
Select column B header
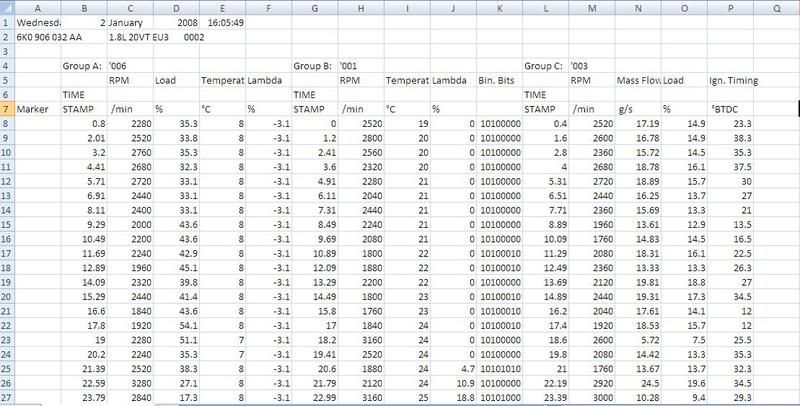(84, 9)
